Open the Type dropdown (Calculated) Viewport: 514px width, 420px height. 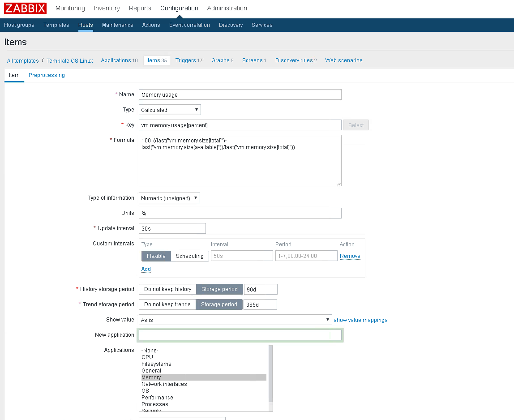(x=170, y=110)
